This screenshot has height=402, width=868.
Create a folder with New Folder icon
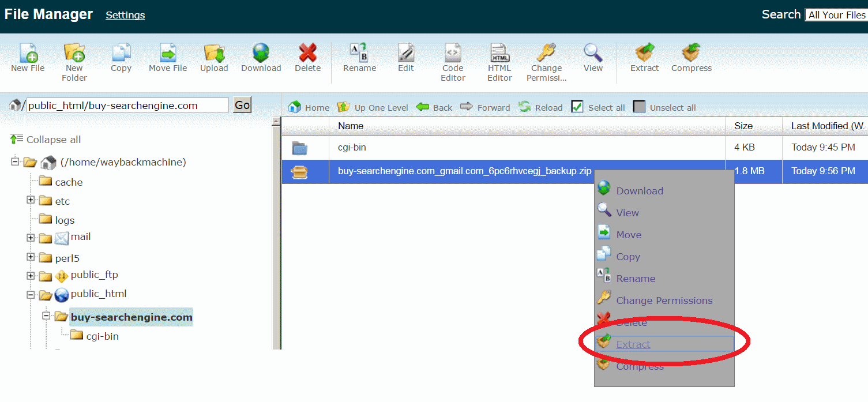coord(74,54)
